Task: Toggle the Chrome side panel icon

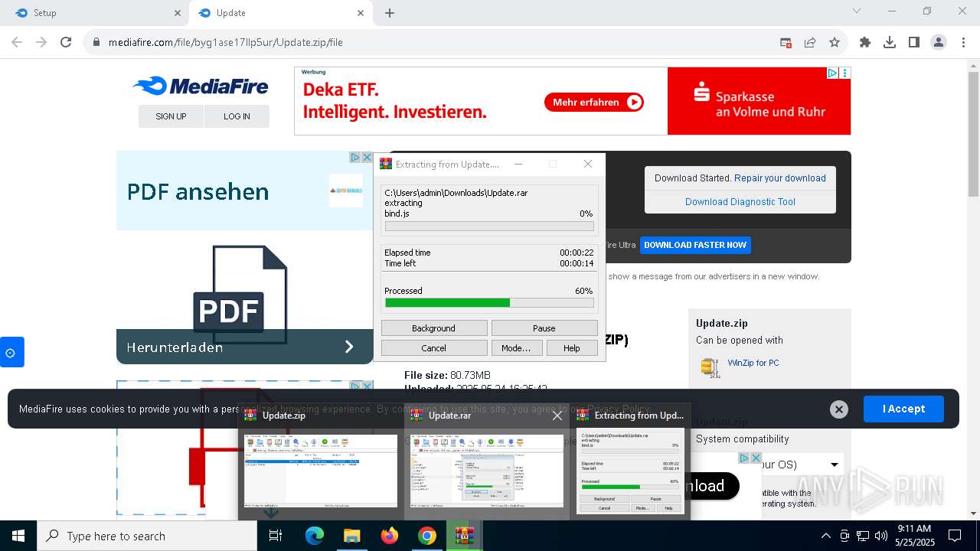Action: (x=914, y=42)
